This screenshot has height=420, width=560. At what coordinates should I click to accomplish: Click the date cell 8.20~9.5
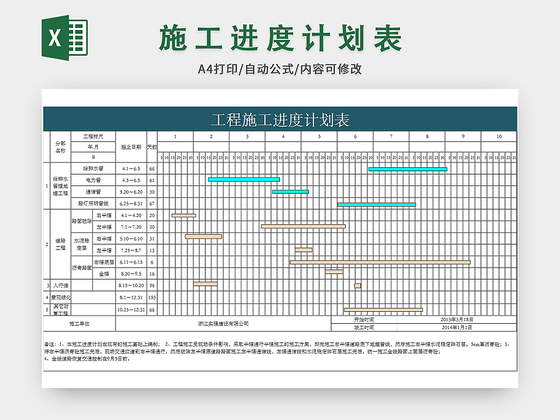pyautogui.click(x=131, y=274)
